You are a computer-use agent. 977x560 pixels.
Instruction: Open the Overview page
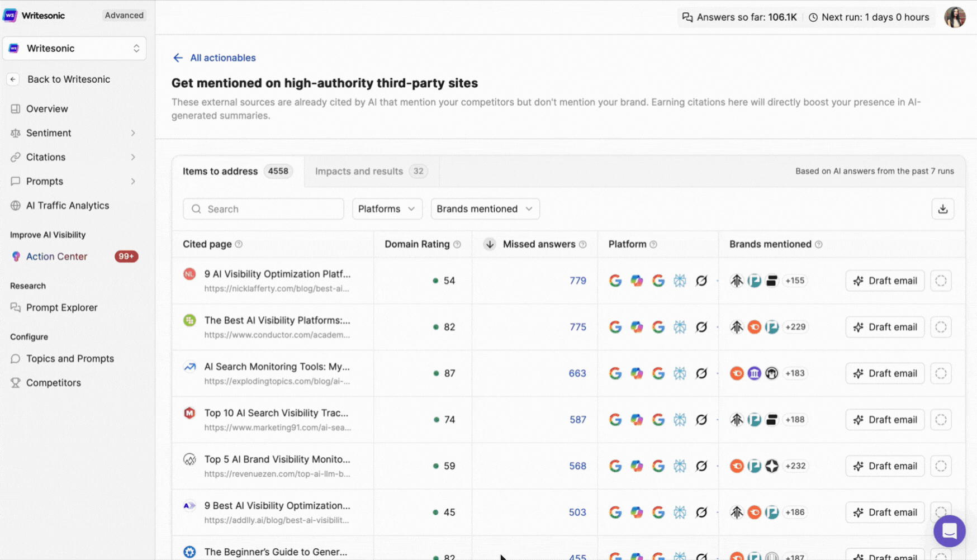click(x=47, y=108)
